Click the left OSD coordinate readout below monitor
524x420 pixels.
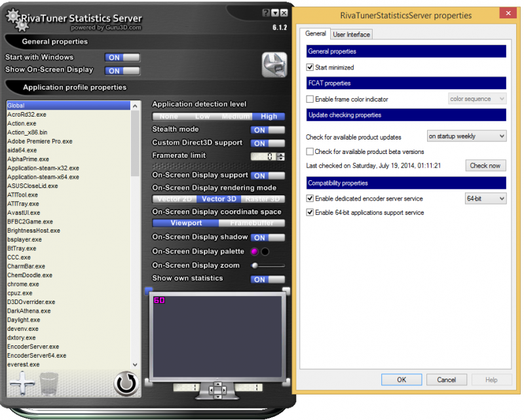186,387
